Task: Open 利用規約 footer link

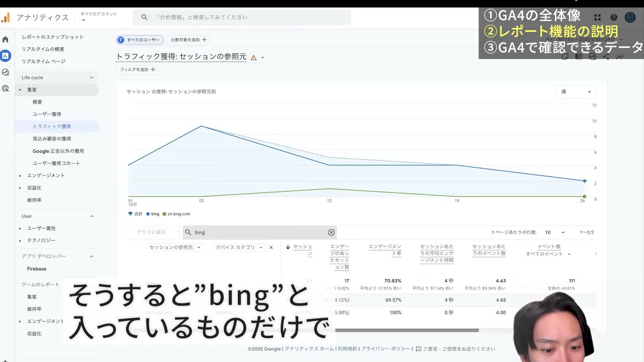Action: [347, 349]
